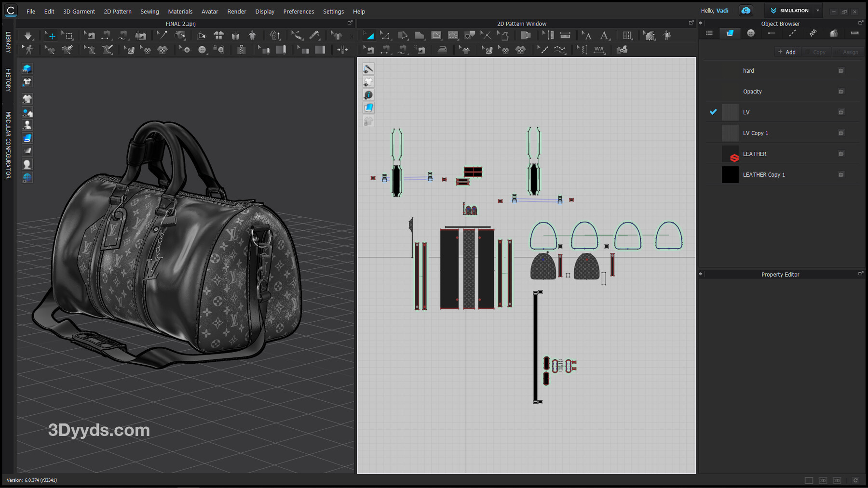868x488 pixels.
Task: Click the Button tool in 3D toolbar
Action: point(202,50)
